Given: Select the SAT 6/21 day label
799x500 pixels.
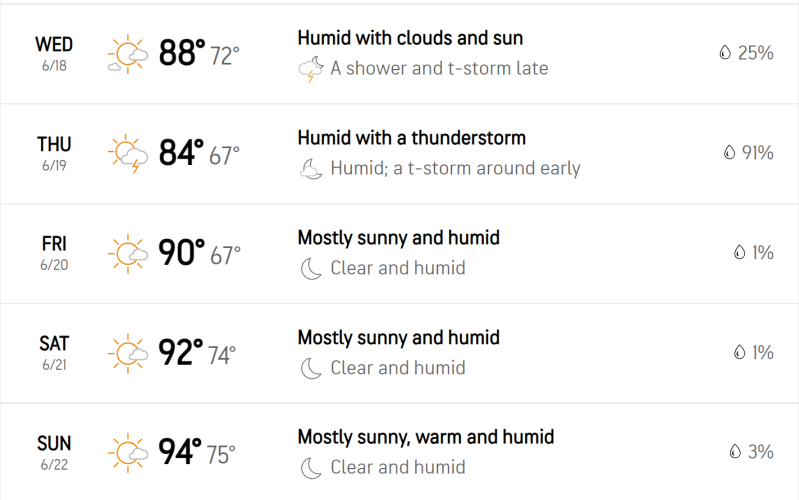Looking at the screenshot, I should [54, 353].
